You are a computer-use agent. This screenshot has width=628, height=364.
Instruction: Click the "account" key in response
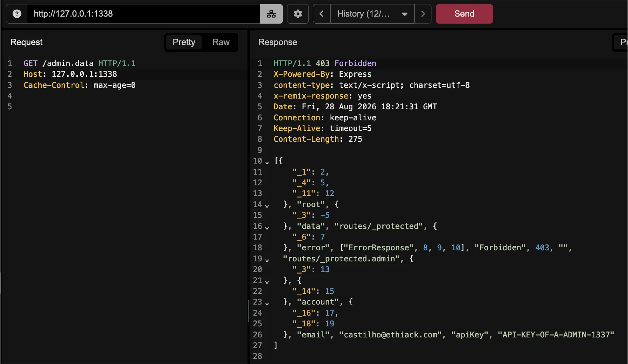pos(318,302)
